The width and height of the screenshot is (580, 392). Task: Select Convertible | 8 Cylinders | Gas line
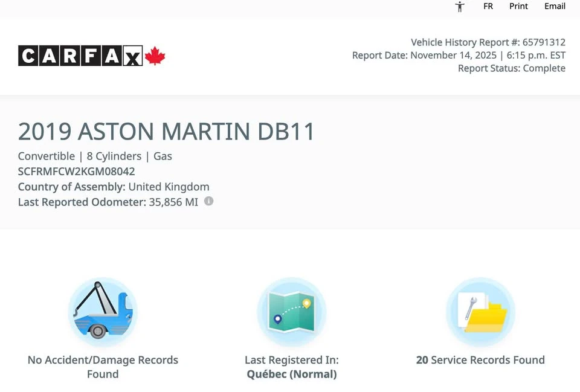pyautogui.click(x=95, y=156)
